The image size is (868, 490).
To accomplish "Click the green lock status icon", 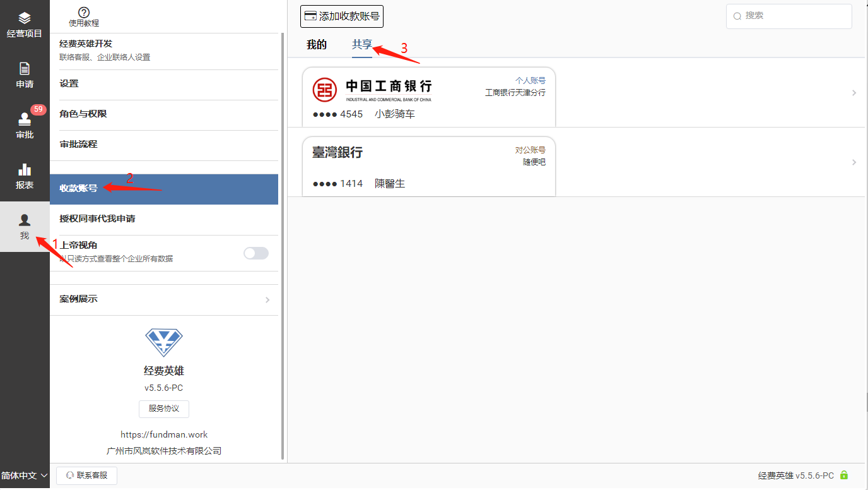I will tap(844, 475).
